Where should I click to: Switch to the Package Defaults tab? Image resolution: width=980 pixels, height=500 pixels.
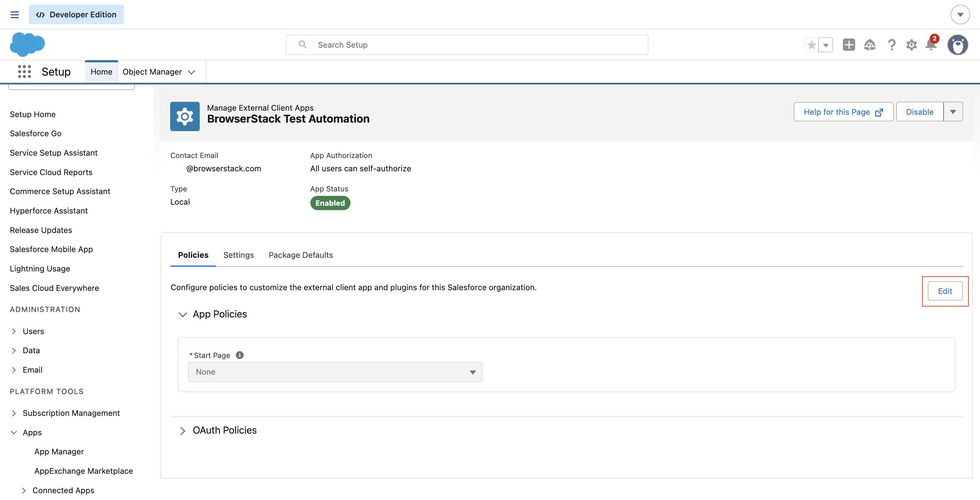click(x=300, y=255)
